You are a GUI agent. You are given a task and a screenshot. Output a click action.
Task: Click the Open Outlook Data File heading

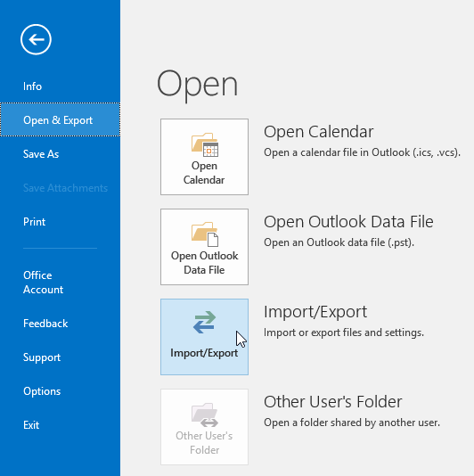point(348,222)
